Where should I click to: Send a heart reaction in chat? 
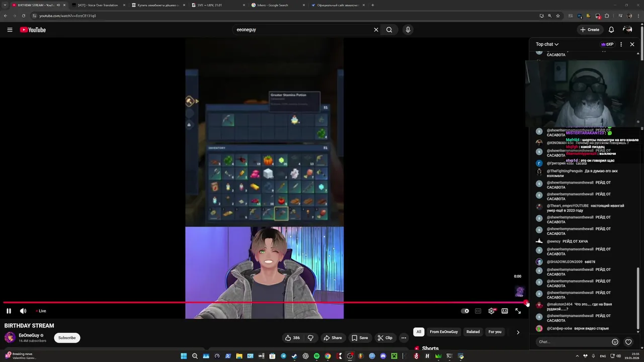(x=628, y=342)
